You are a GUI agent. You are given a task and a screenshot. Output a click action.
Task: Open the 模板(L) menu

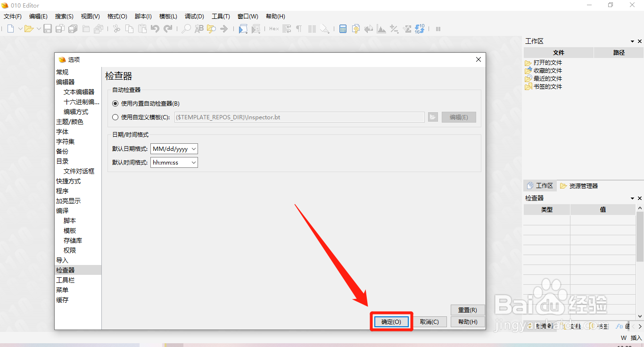pyautogui.click(x=168, y=16)
